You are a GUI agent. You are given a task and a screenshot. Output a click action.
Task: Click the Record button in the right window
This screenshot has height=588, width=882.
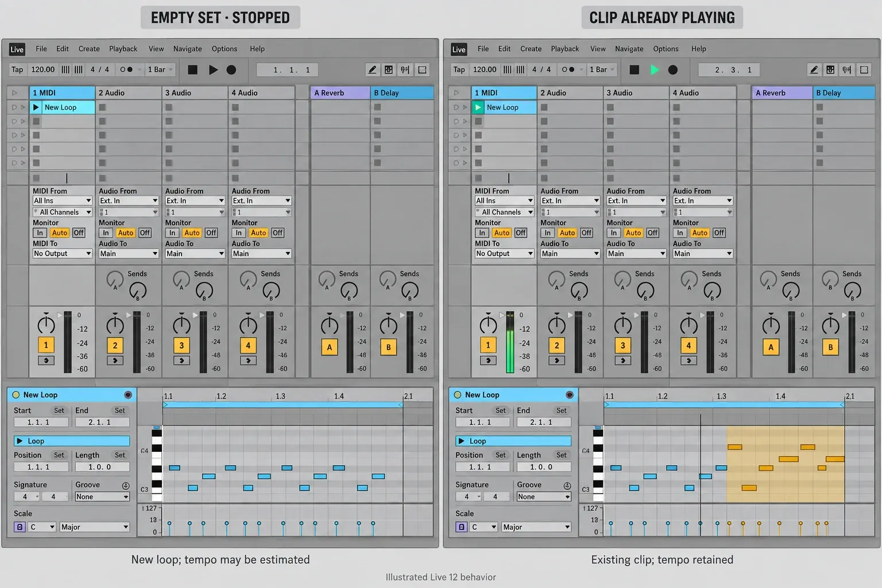coord(673,69)
